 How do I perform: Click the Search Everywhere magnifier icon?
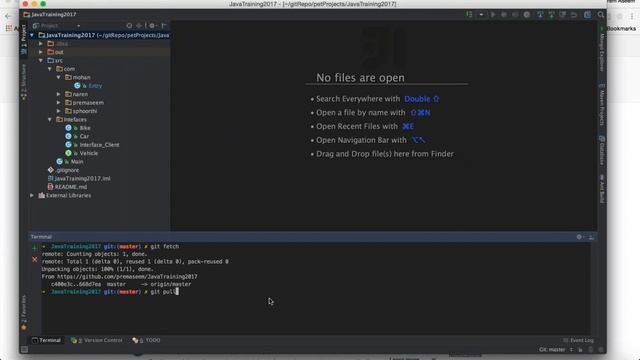click(x=601, y=15)
